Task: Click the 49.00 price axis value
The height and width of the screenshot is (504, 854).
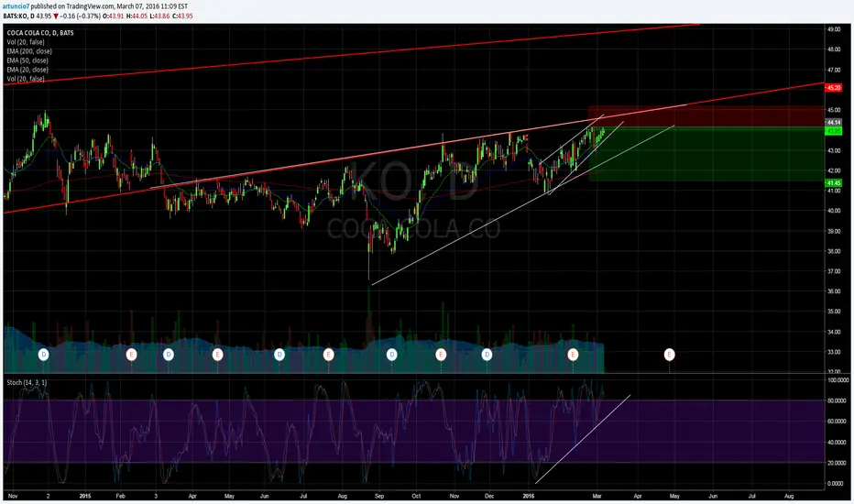Action: click(x=834, y=29)
